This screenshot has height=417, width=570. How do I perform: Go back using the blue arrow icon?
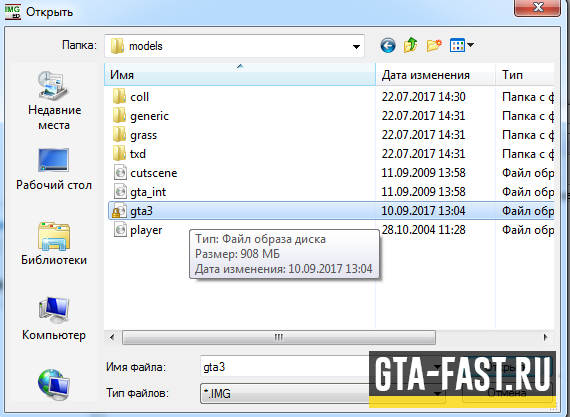[388, 46]
